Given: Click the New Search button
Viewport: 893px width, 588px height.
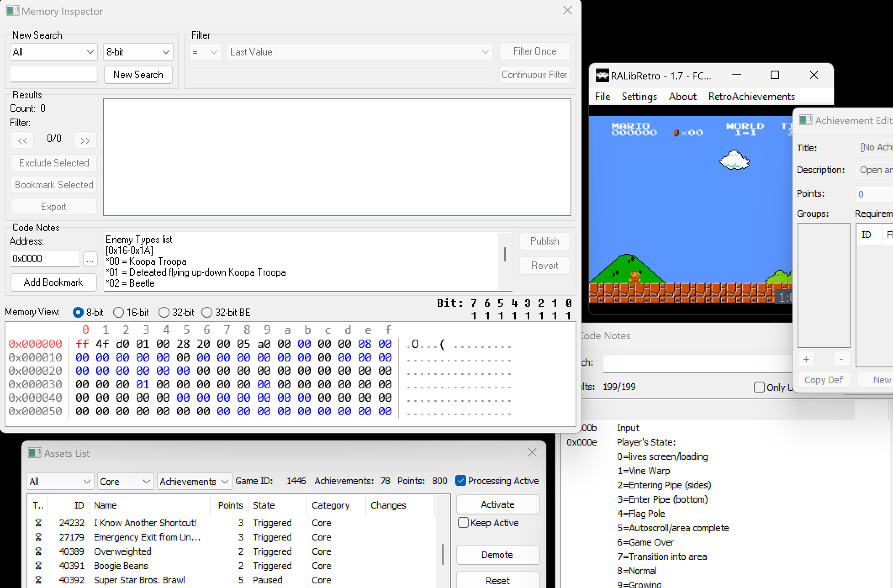Looking at the screenshot, I should tap(138, 75).
